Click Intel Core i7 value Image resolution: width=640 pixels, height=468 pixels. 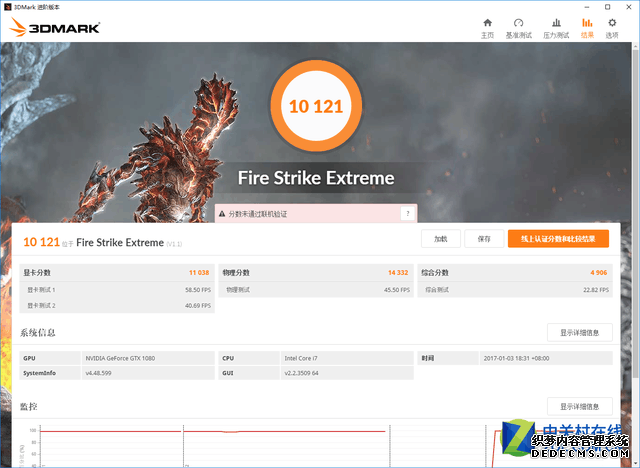tap(301, 358)
